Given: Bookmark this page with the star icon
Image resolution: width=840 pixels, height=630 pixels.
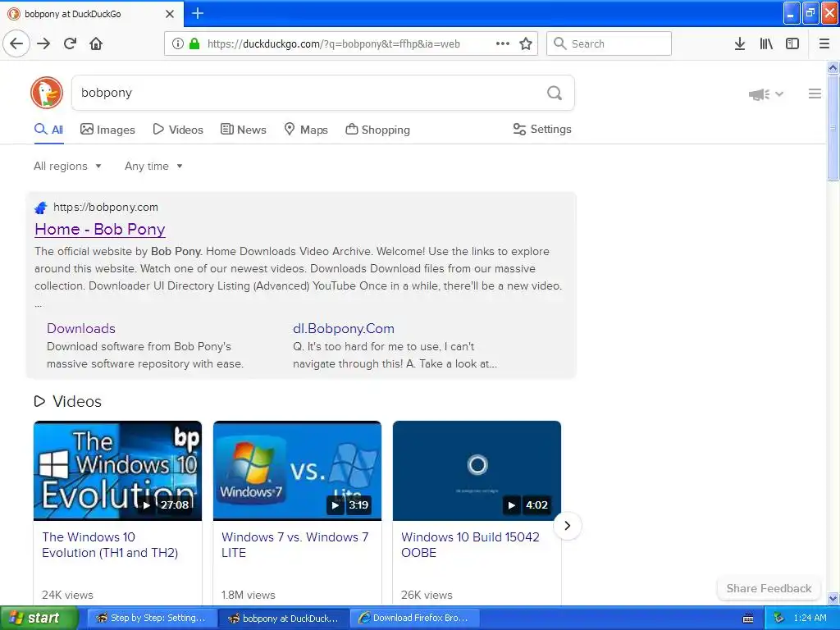Looking at the screenshot, I should 526,43.
